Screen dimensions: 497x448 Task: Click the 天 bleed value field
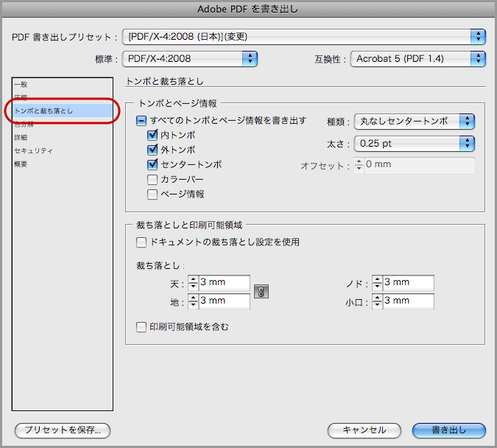click(225, 282)
